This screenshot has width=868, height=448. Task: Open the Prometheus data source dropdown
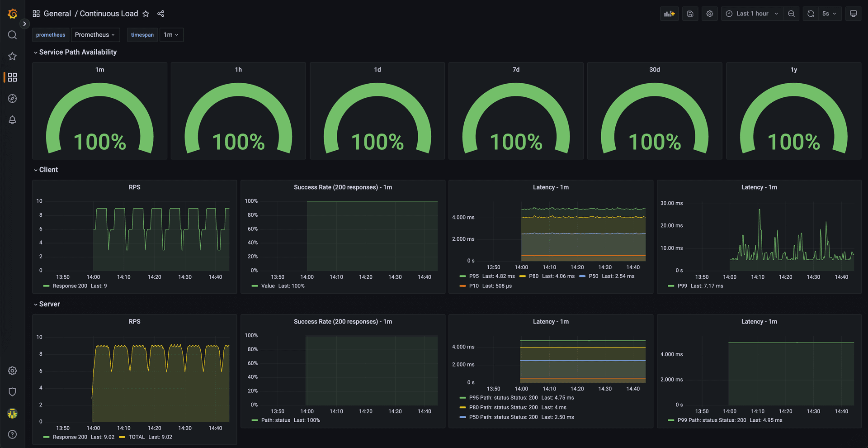click(x=94, y=35)
